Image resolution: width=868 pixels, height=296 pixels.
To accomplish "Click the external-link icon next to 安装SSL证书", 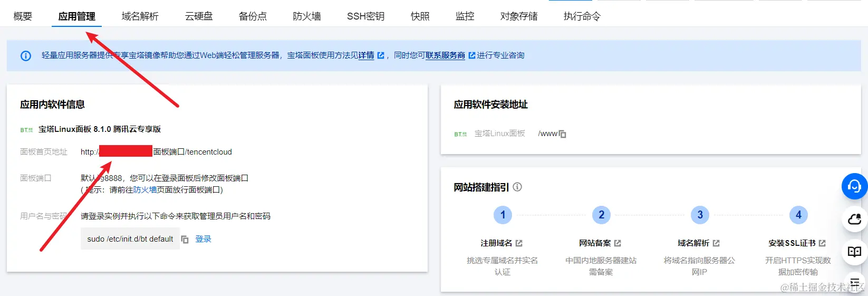I will tap(822, 243).
